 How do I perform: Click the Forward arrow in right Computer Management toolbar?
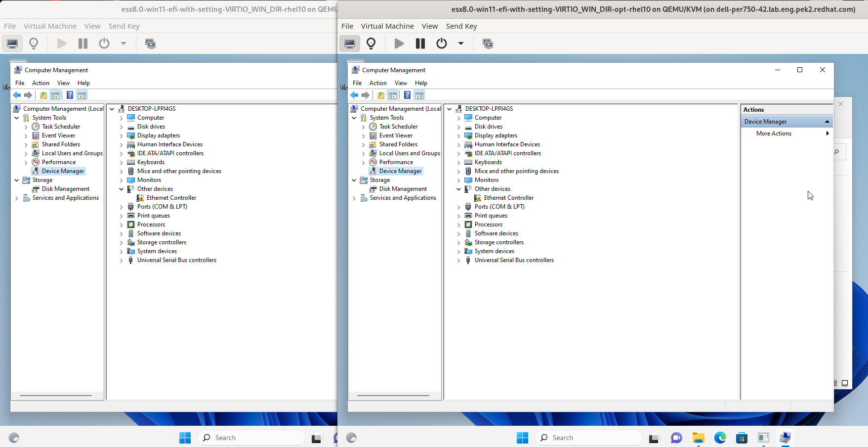click(366, 95)
